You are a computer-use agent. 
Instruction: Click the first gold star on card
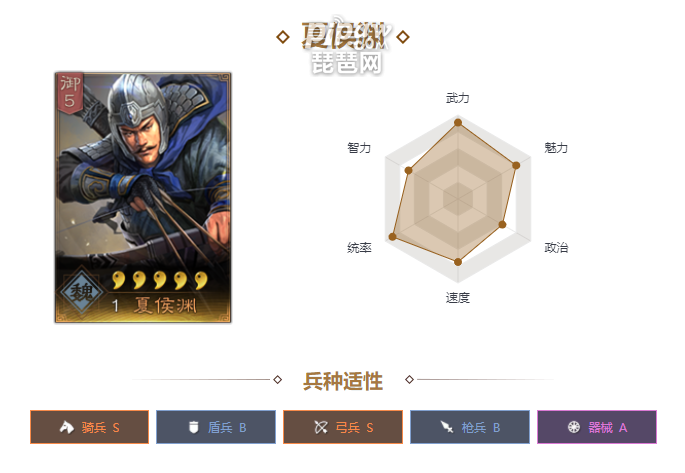pyautogui.click(x=118, y=280)
